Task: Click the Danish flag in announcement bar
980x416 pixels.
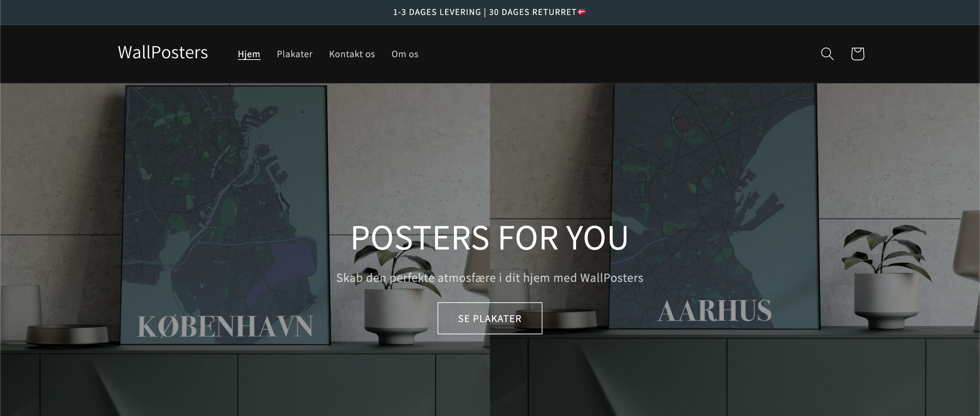Action: pos(582,12)
